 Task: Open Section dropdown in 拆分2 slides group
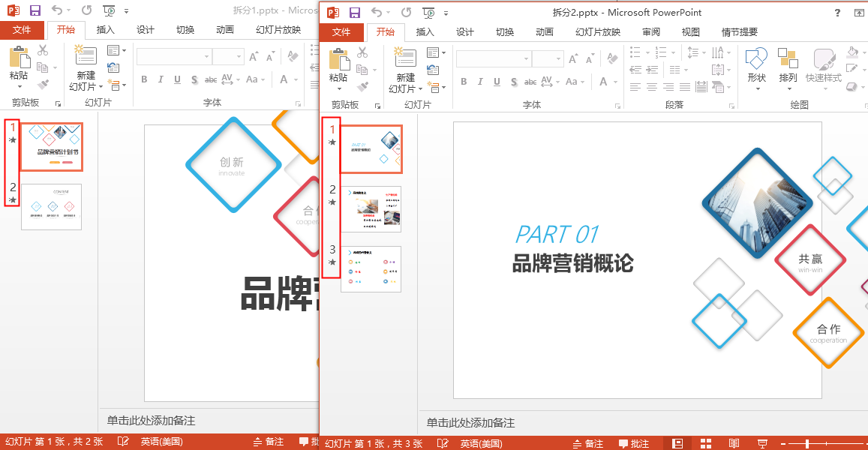pyautogui.click(x=436, y=87)
